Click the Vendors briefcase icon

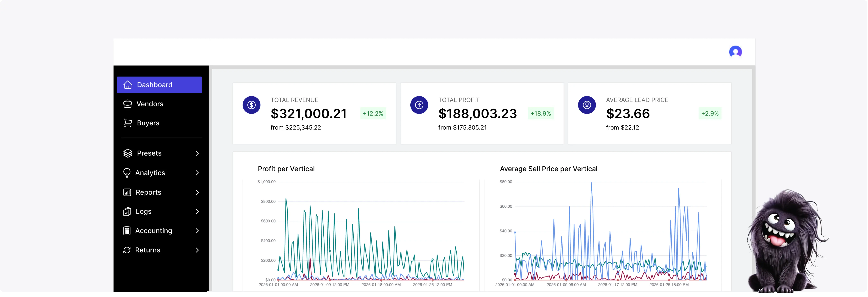pos(127,104)
